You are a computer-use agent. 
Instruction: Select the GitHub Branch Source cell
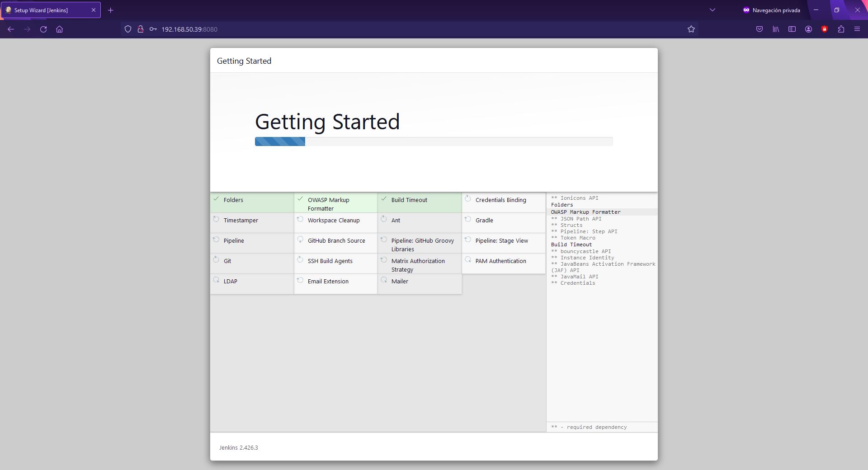tap(336, 243)
